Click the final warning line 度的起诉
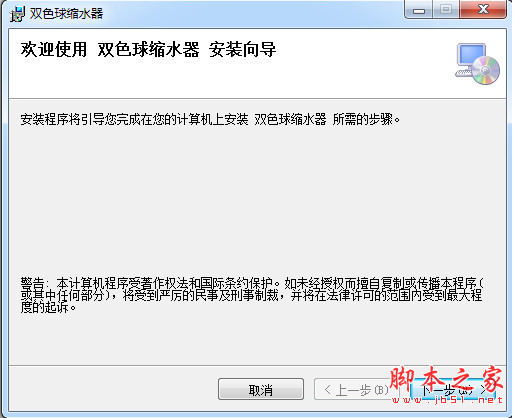The width and height of the screenshot is (515, 418). tap(48, 307)
